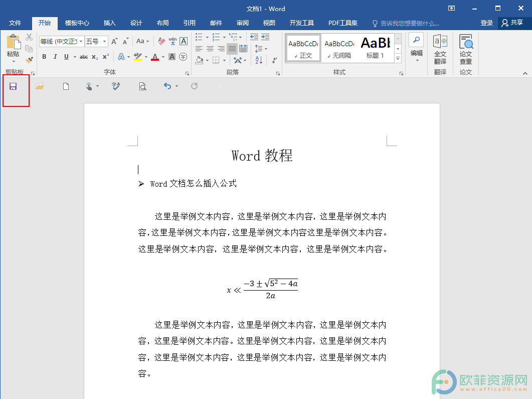This screenshot has height=399, width=532.
Task: Toggle italic formatting
Action: pos(55,57)
